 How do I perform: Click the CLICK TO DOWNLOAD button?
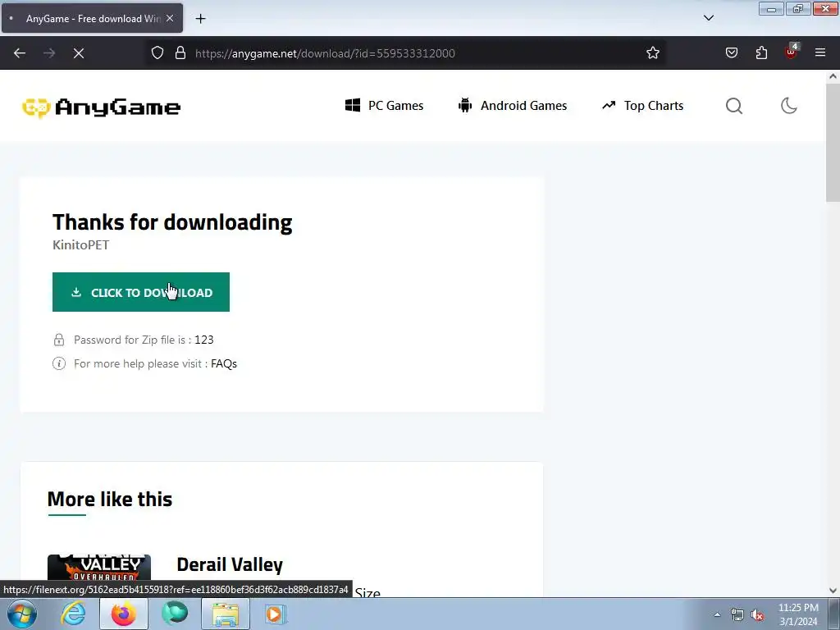point(141,292)
